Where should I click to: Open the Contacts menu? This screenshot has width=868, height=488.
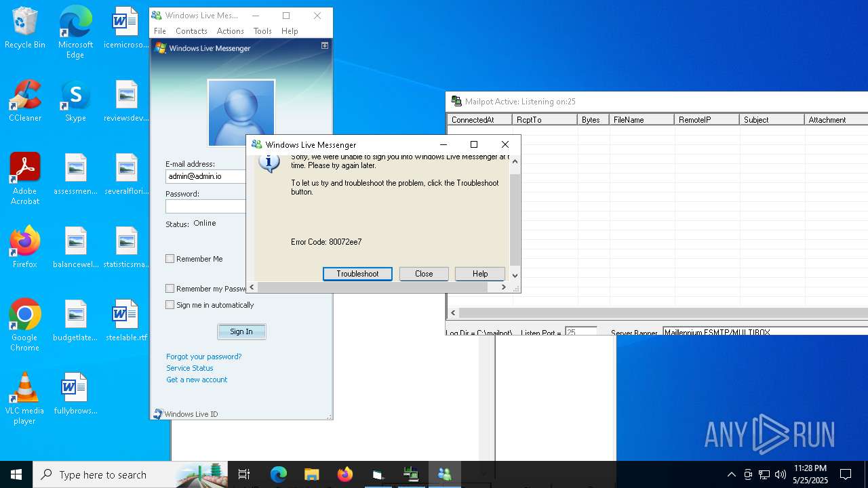191,31
